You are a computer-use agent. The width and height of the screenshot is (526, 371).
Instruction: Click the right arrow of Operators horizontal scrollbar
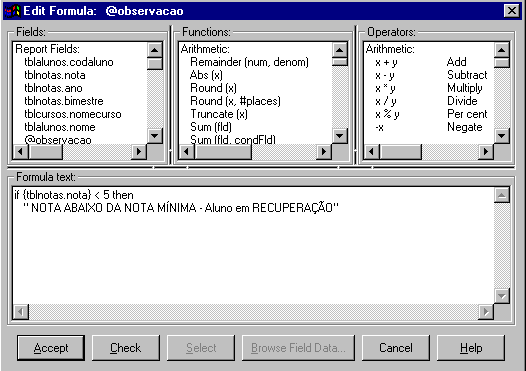point(486,152)
